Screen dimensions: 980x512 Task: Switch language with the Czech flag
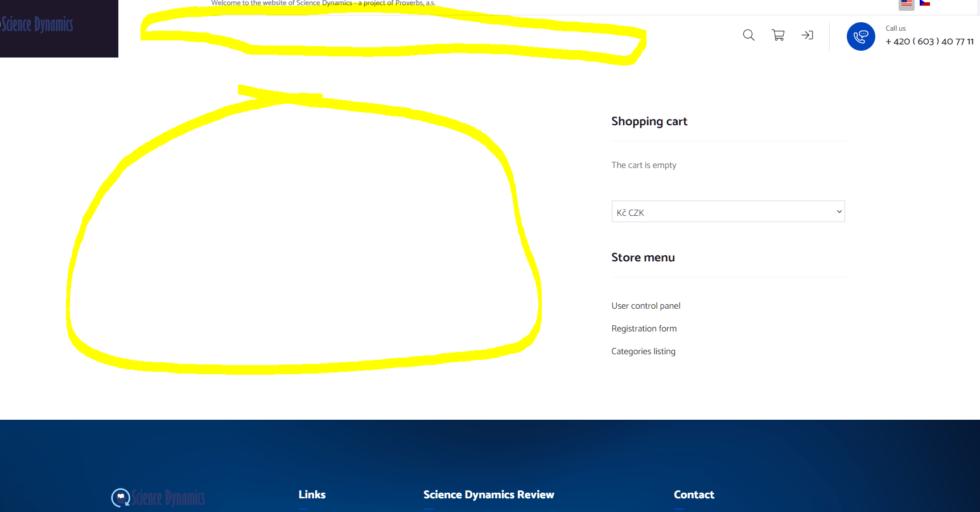pos(925,3)
